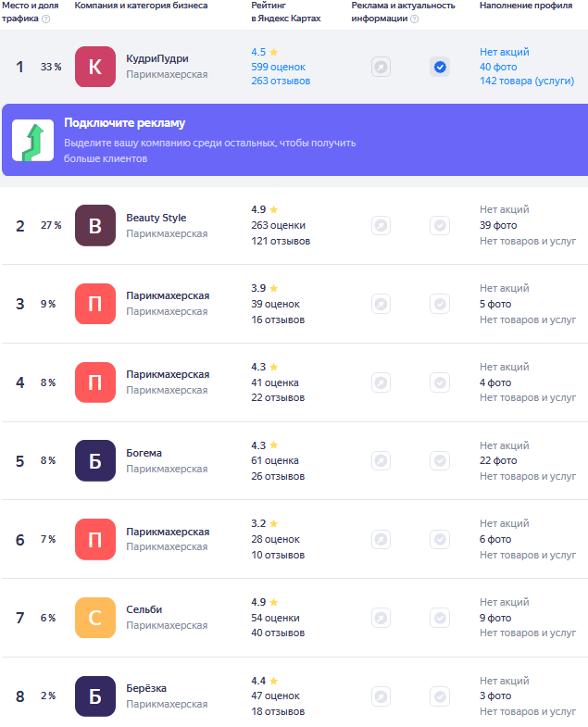
Task: Click the Наполнение профиля column header
Action: click(x=526, y=6)
